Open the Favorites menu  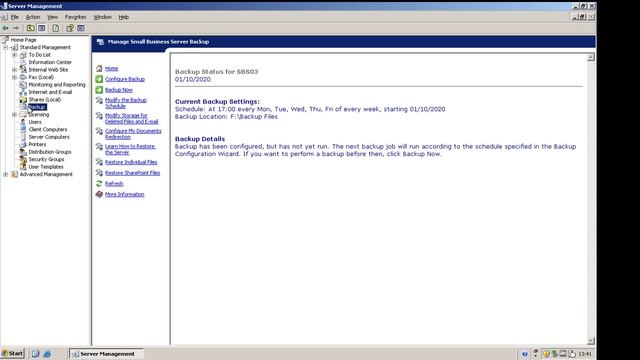point(76,17)
